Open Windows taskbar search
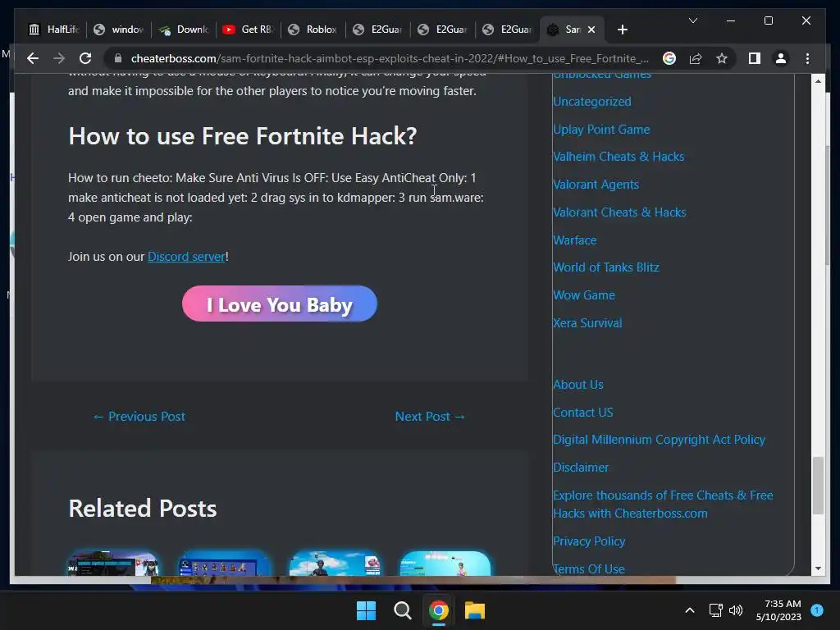Viewport: 840px width, 630px height. tap(402, 610)
